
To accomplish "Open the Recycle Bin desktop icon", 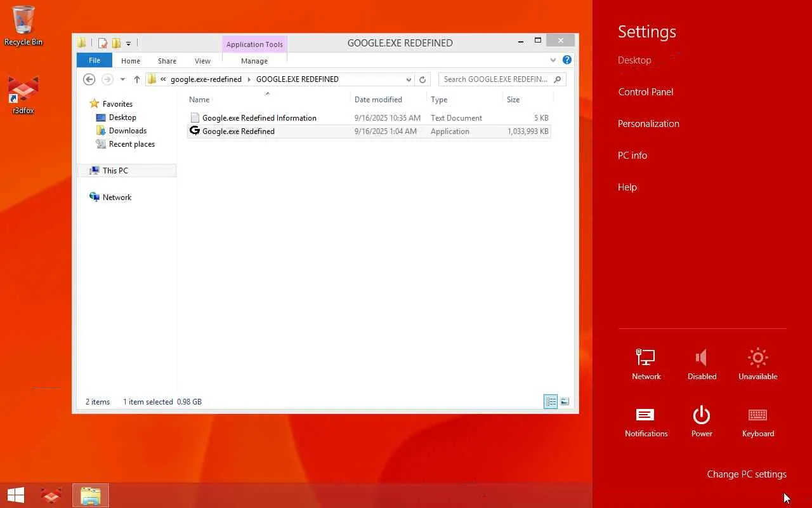I will point(23,26).
